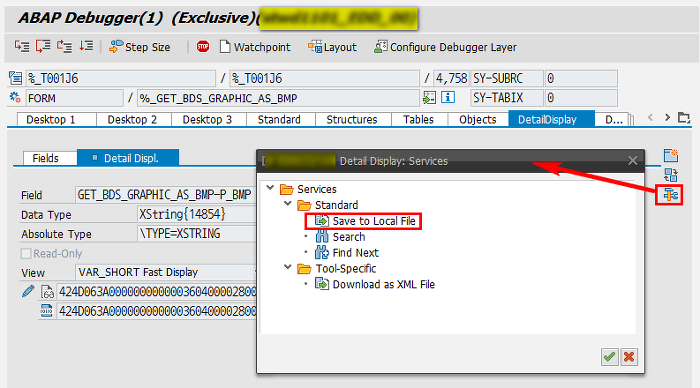Click the line number field 4,758
The image size is (700, 388).
451,79
